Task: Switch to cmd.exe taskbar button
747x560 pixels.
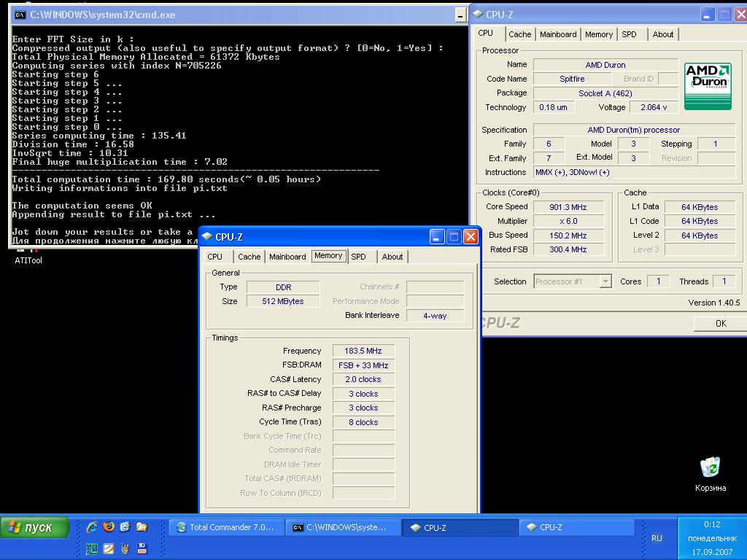Action: [x=343, y=528]
